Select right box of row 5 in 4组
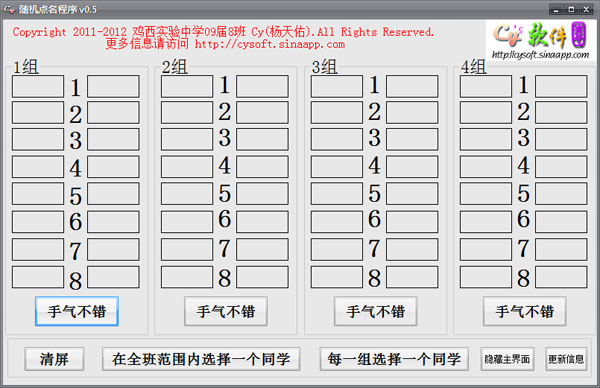This screenshot has height=388, width=600. tap(561, 194)
